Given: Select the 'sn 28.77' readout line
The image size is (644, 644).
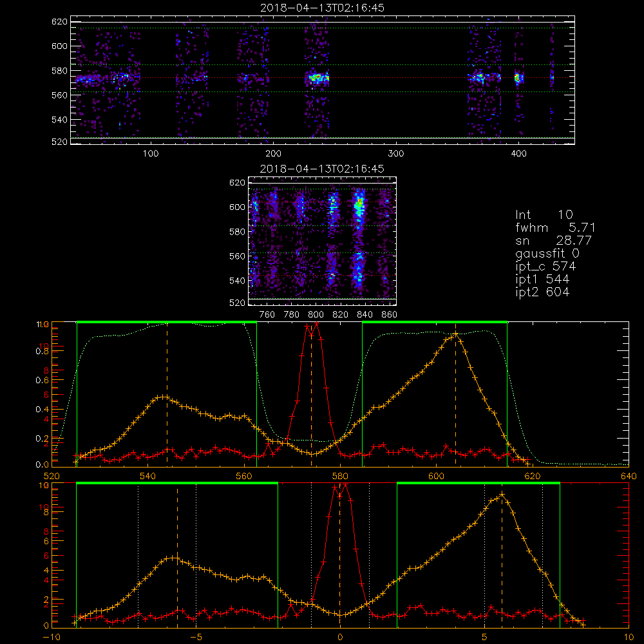Looking at the screenshot, I should click(x=553, y=240).
